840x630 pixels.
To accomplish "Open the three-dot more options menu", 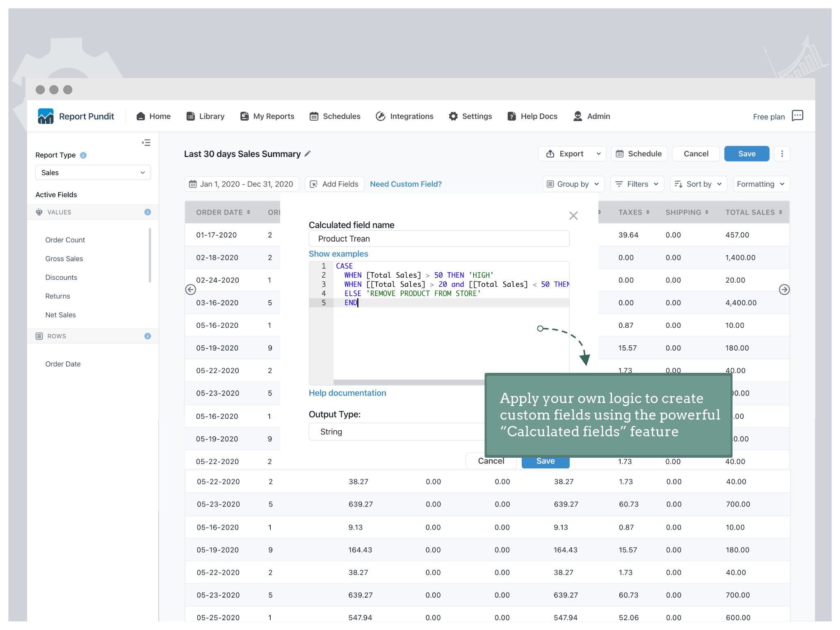I will pyautogui.click(x=782, y=154).
